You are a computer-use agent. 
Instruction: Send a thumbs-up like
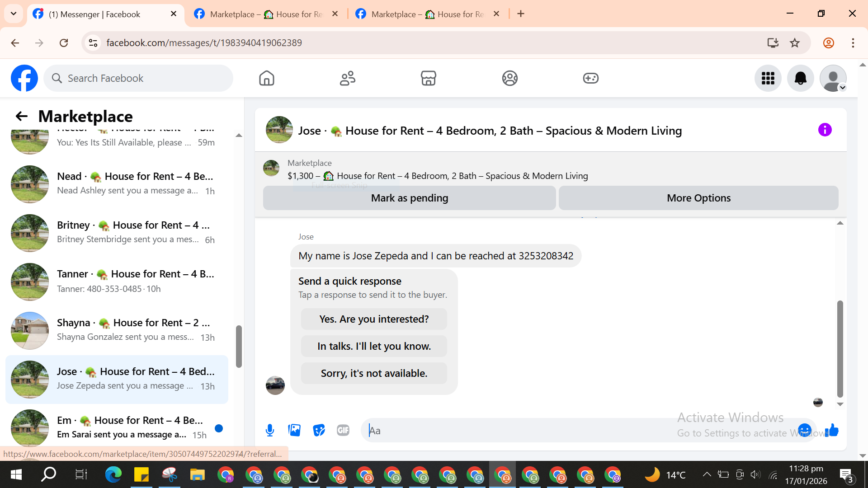[x=832, y=430]
